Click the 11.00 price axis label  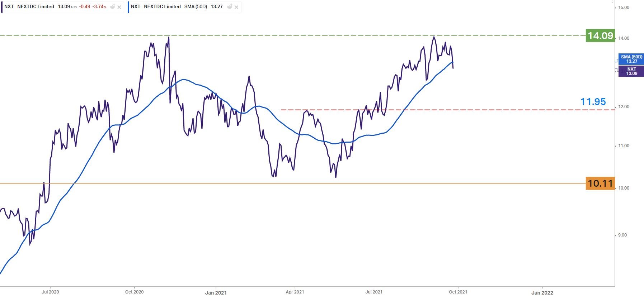[x=624, y=146]
